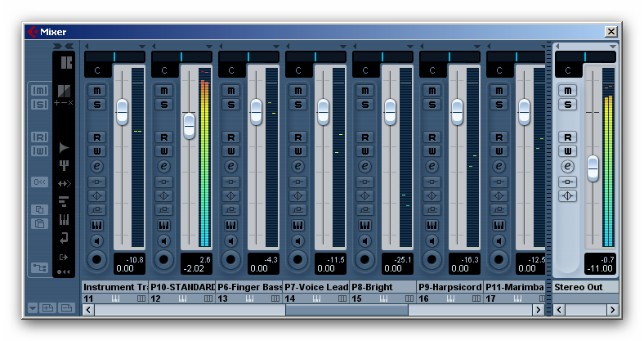Close the Mixer window
This screenshot has height=341, width=644.
point(611,32)
